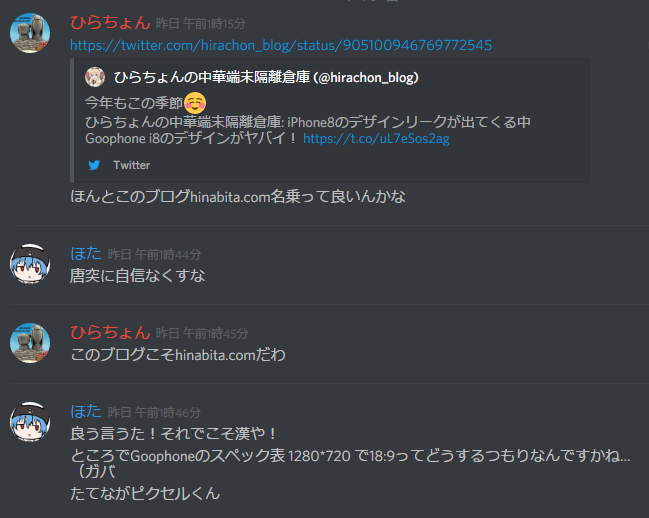Click message このブログこそhinabita.comだわ
Viewport: 649px width, 518px height.
(178, 355)
